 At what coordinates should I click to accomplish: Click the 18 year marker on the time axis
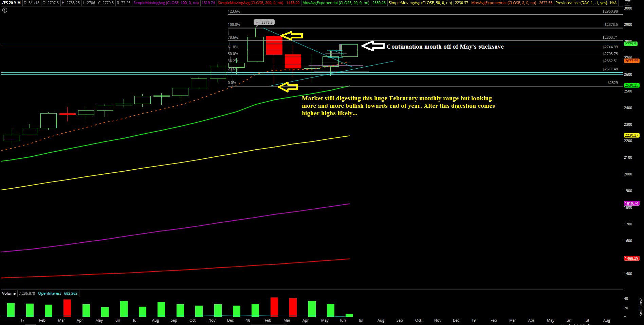pyautogui.click(x=248, y=320)
